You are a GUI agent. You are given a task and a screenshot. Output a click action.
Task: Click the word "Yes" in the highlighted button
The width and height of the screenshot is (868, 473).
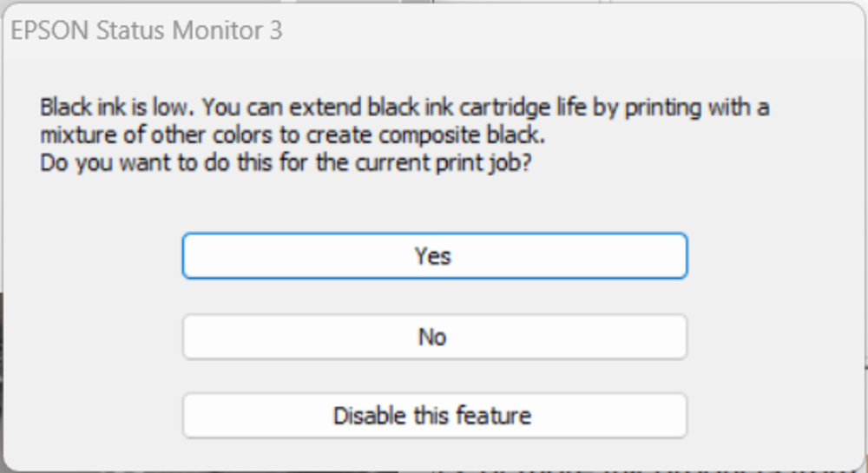pyautogui.click(x=433, y=256)
